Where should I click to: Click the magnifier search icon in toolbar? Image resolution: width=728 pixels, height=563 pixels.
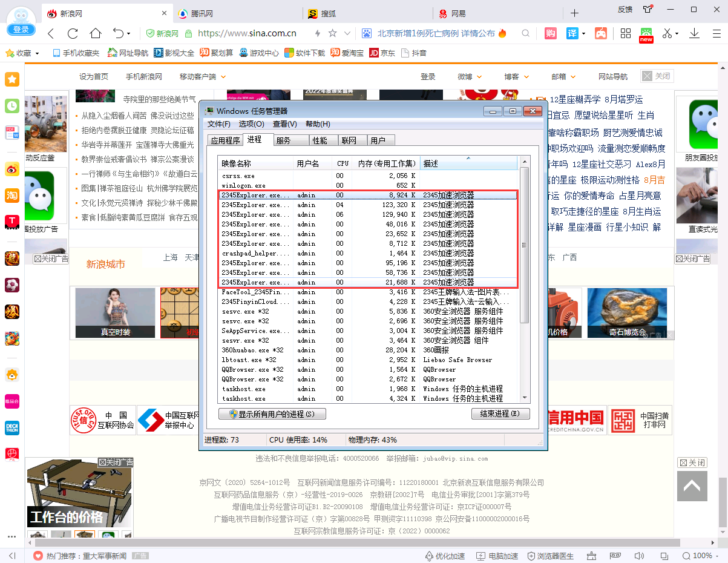point(526,33)
